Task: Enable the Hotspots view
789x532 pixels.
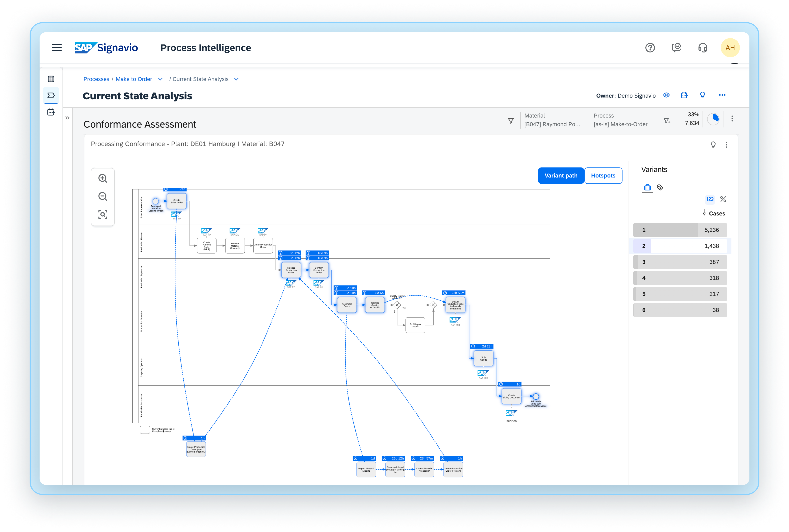Action: [x=603, y=175]
